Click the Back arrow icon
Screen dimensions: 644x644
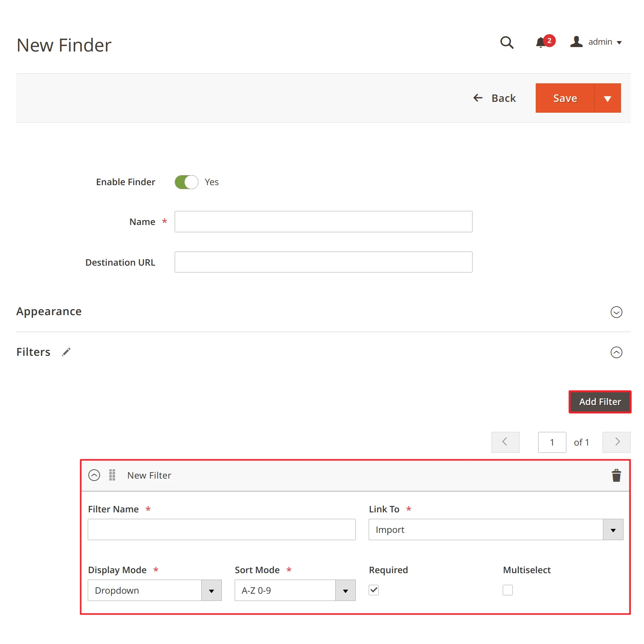(477, 98)
